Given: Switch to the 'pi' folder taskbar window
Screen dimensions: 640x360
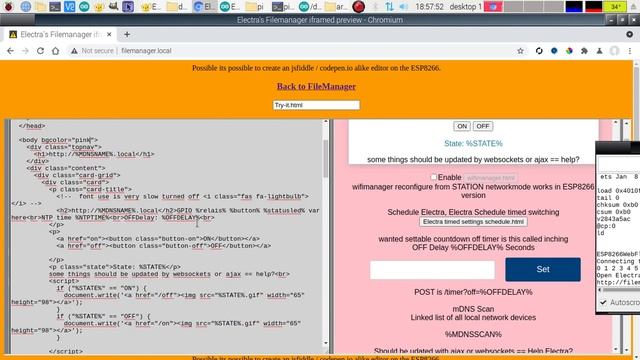Looking at the screenshot, I should point(256,6).
